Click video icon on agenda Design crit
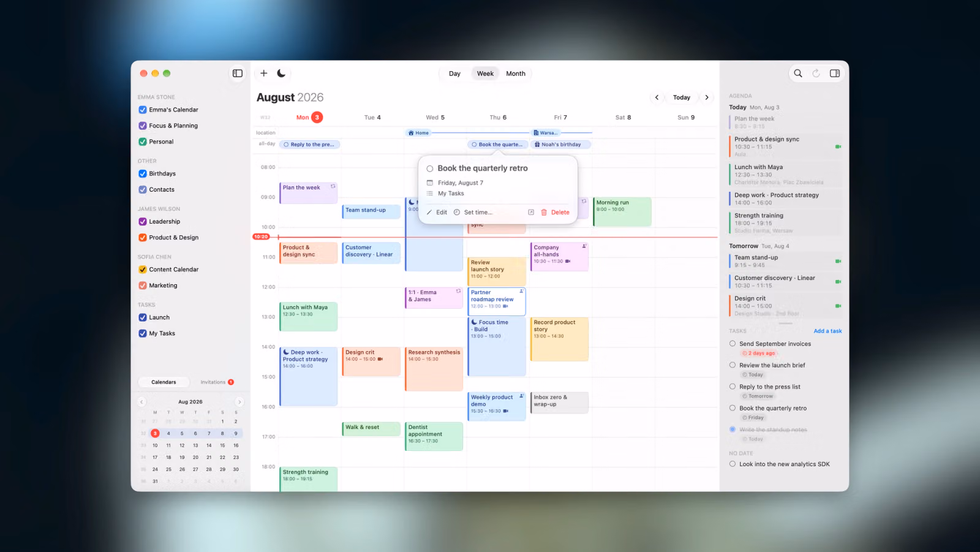This screenshot has height=552, width=980. (x=838, y=306)
